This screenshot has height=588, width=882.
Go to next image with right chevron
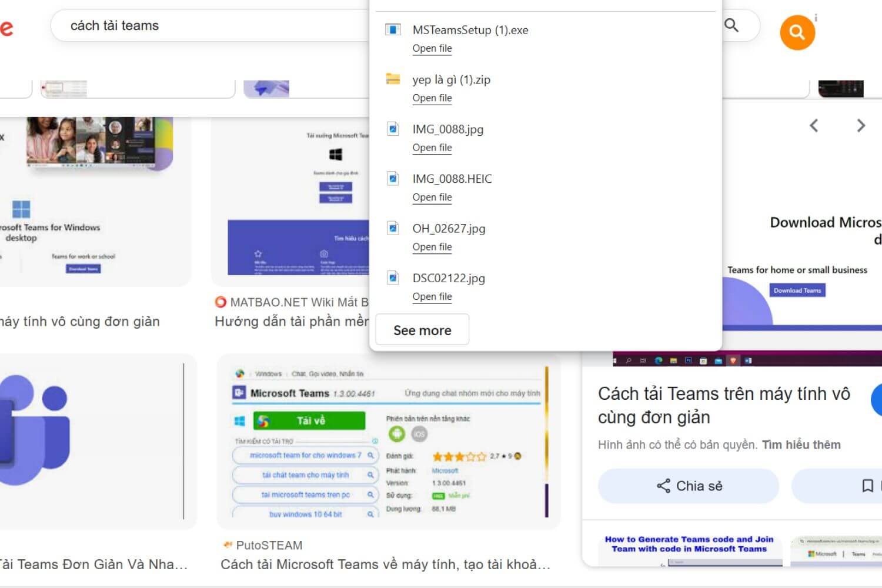click(861, 125)
